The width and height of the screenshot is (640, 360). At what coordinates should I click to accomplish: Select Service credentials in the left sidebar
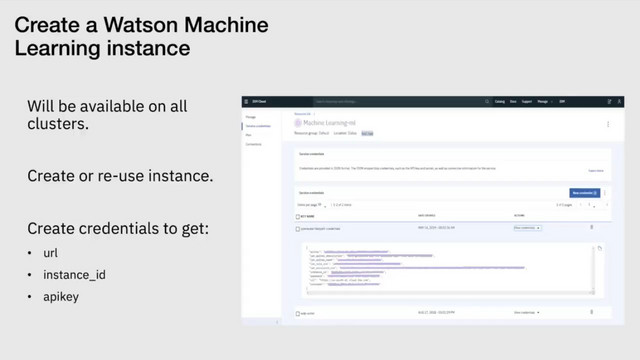click(x=258, y=126)
